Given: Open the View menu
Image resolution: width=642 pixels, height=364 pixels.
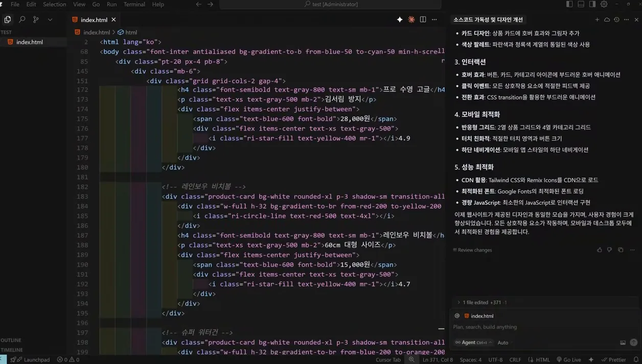Looking at the screenshot, I should point(79,4).
